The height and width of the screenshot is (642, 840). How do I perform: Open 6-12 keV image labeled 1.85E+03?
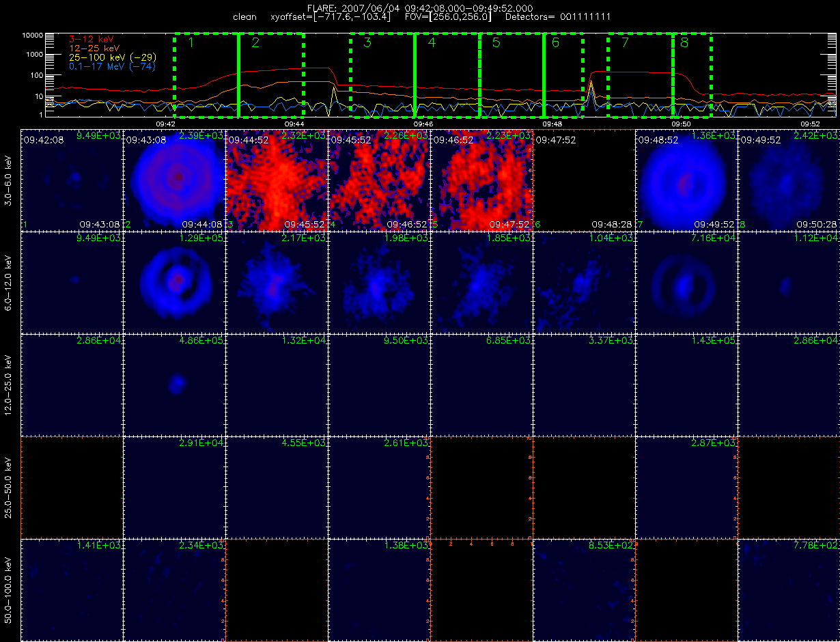click(481, 282)
